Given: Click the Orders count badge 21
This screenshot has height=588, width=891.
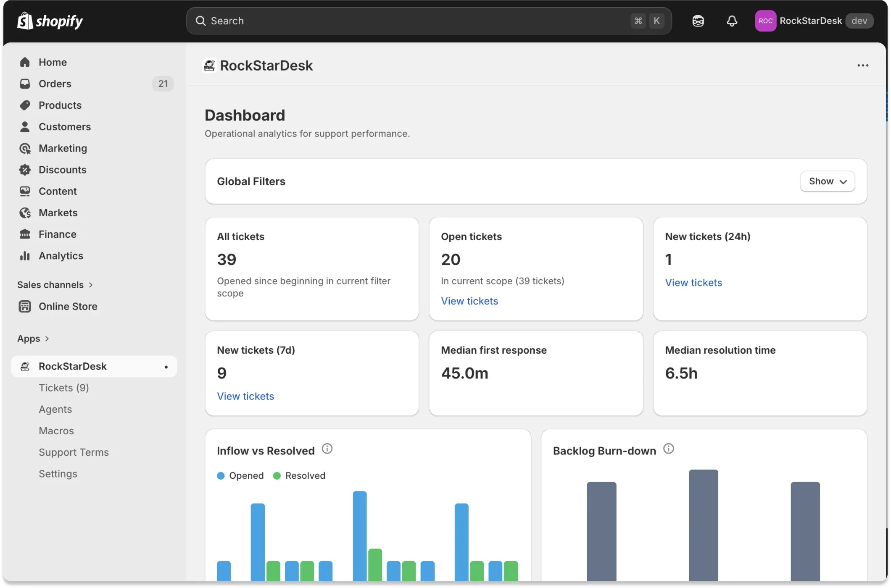Looking at the screenshot, I should (163, 84).
